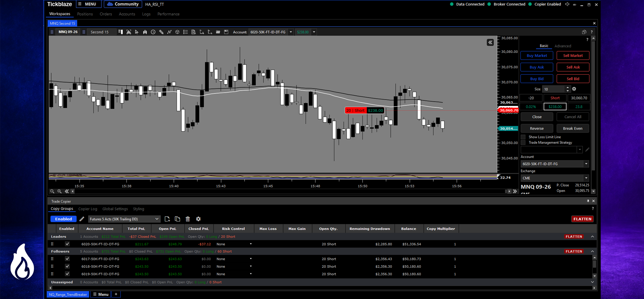The height and width of the screenshot is (299, 644).
Task: Open the chart trader panel icon in toolbar
Action: click(121, 32)
